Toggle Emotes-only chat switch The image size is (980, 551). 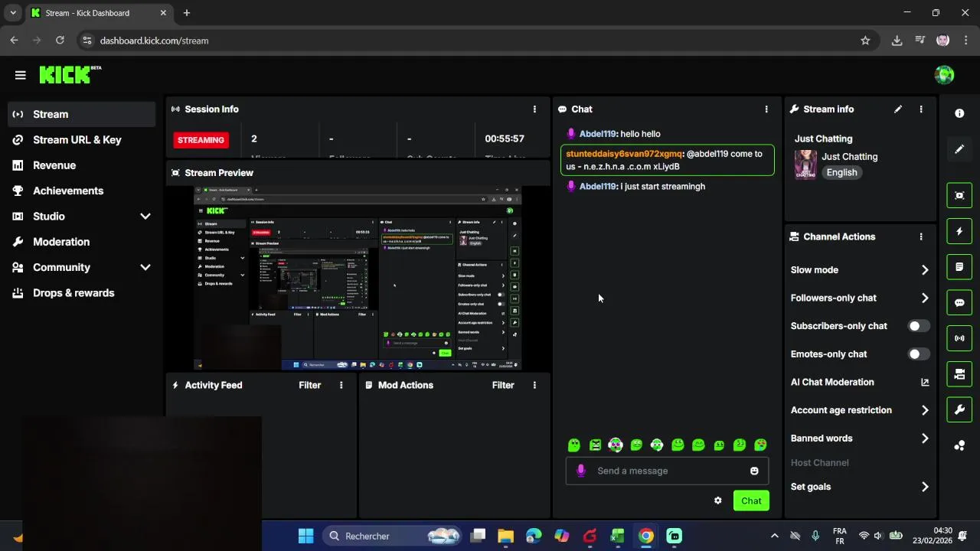click(919, 354)
